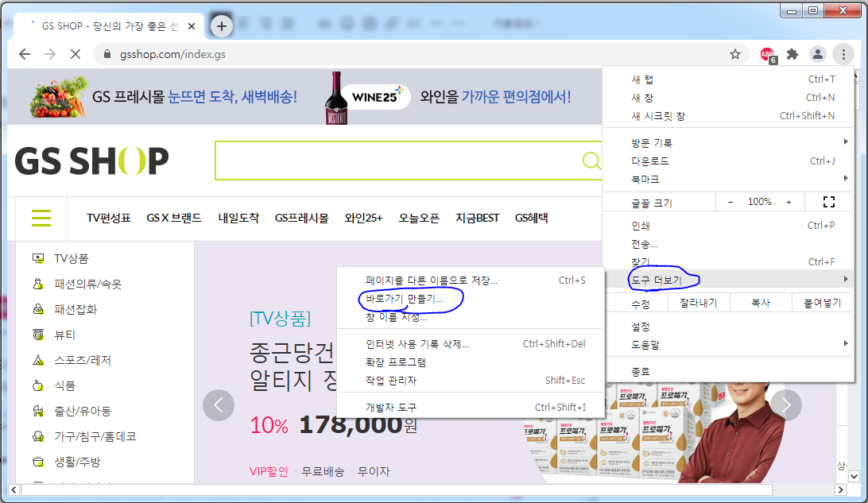Open a new tab with the plus button
Image resolution: width=868 pixels, height=503 pixels.
[222, 26]
